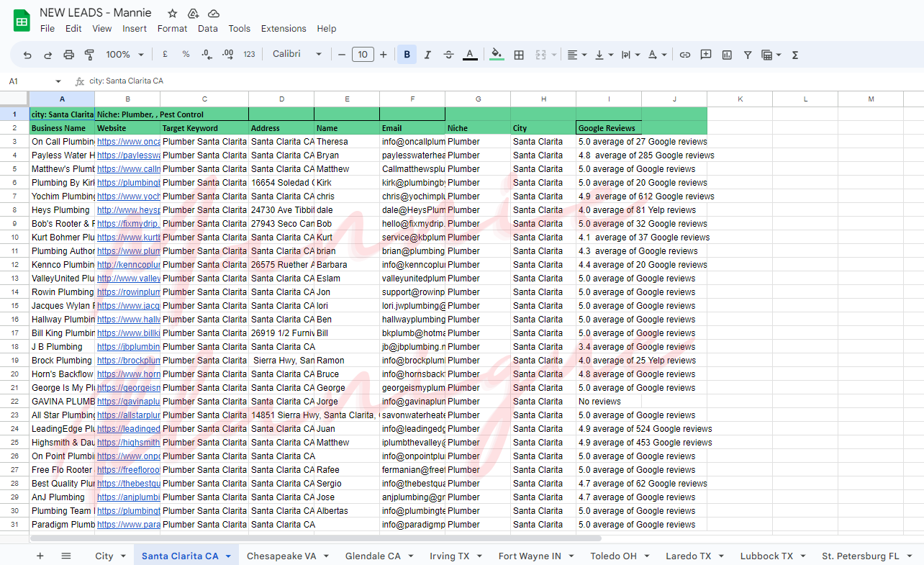Toggle bold formatting
The width and height of the screenshot is (924, 565).
(x=407, y=55)
